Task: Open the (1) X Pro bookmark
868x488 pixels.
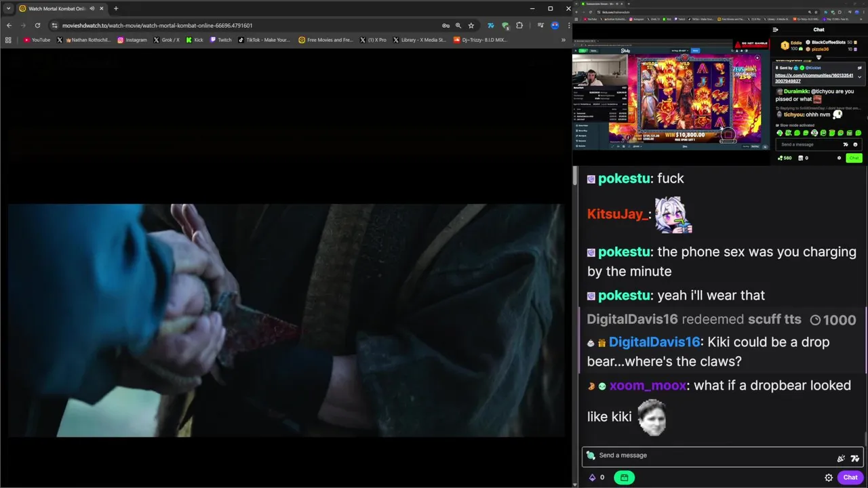Action: (x=372, y=40)
